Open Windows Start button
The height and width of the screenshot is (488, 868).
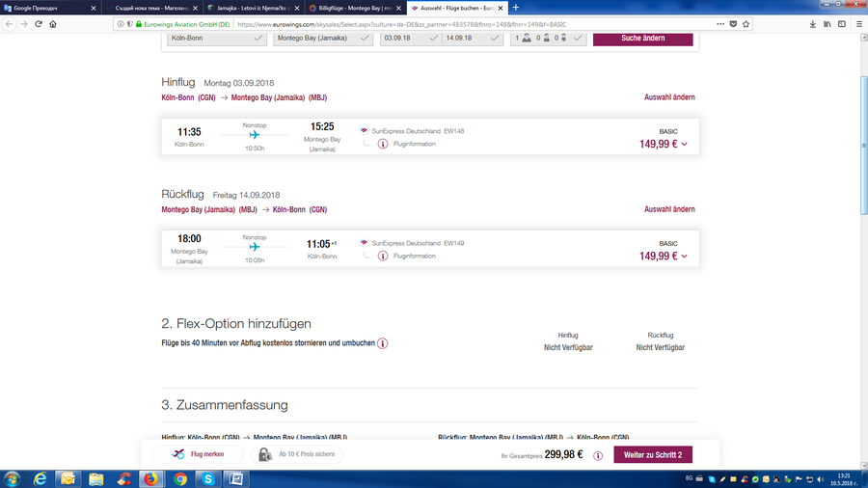click(12, 479)
